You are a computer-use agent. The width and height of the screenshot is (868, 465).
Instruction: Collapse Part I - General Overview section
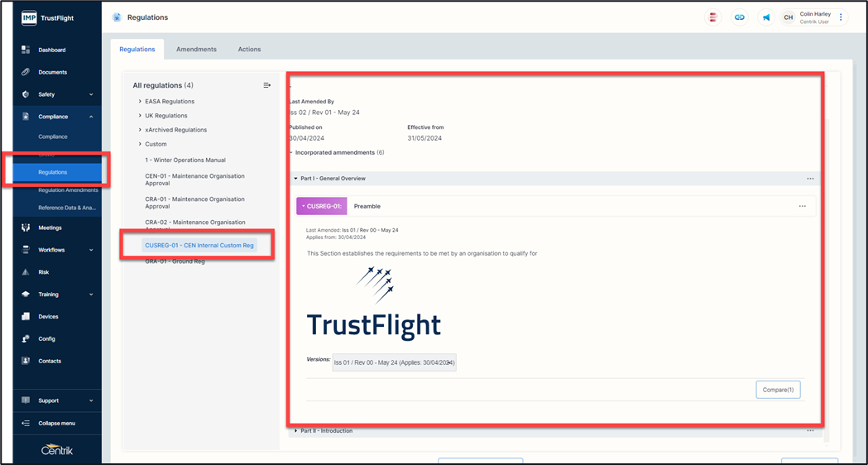tap(296, 179)
